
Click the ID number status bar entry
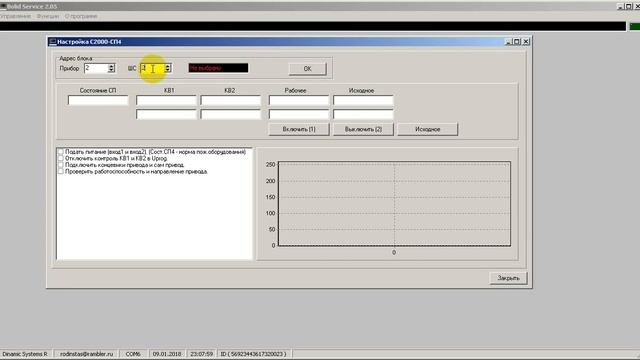(253, 354)
